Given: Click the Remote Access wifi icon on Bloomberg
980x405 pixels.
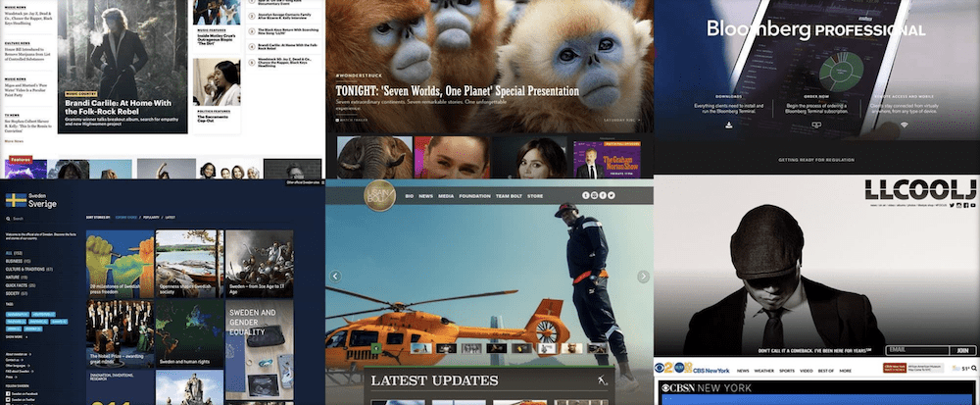Looking at the screenshot, I should (x=904, y=125).
